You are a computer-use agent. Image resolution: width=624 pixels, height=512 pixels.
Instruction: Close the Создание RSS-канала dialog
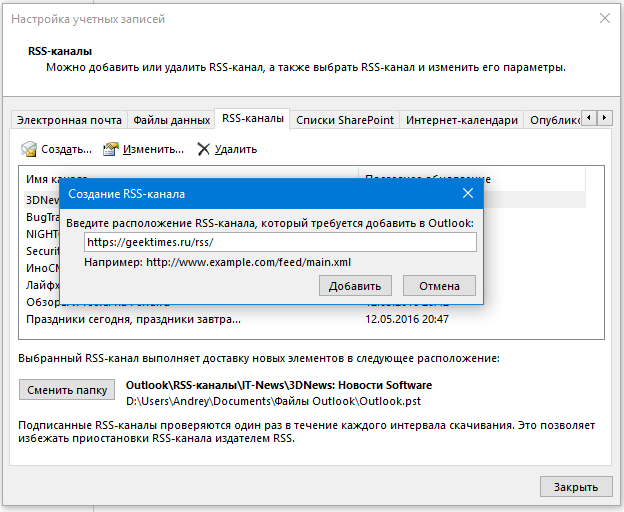point(468,193)
